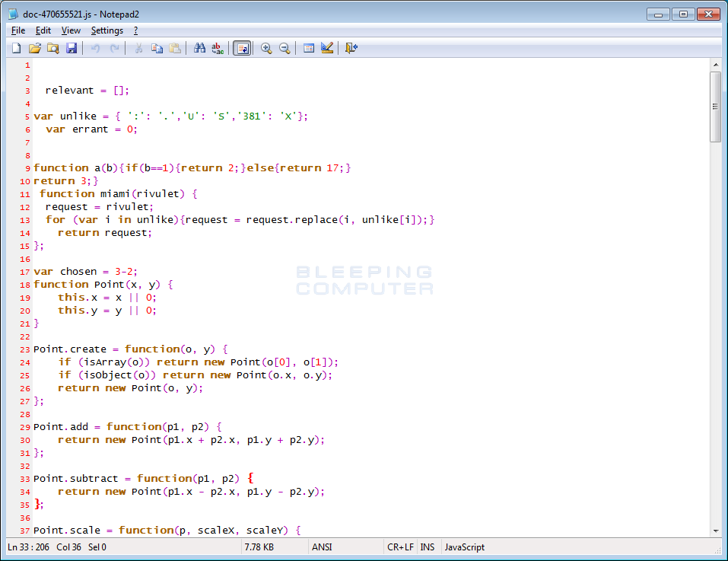This screenshot has height=561, width=728.
Task: Zoom out with the magnifier minus icon
Action: pos(285,48)
